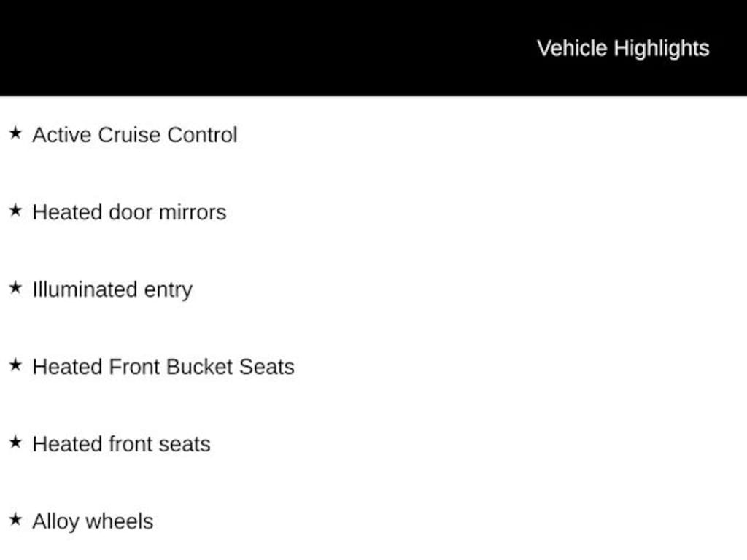Select the Alloy wheels list item
Viewport: 747px width, 560px height.
(x=93, y=521)
